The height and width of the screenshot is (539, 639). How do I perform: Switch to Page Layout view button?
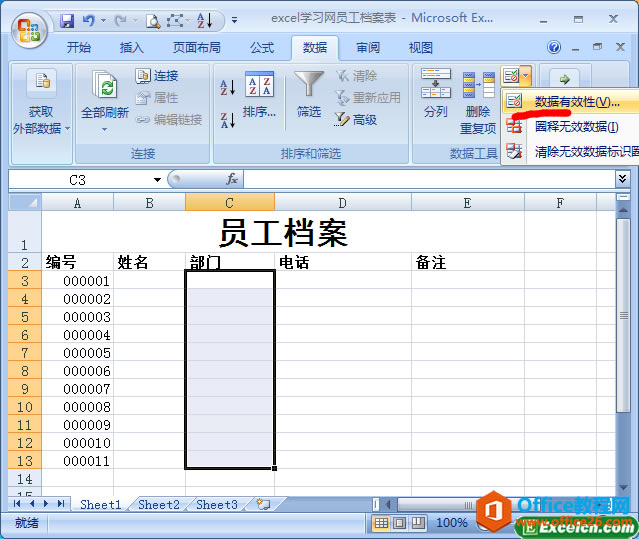tap(399, 523)
